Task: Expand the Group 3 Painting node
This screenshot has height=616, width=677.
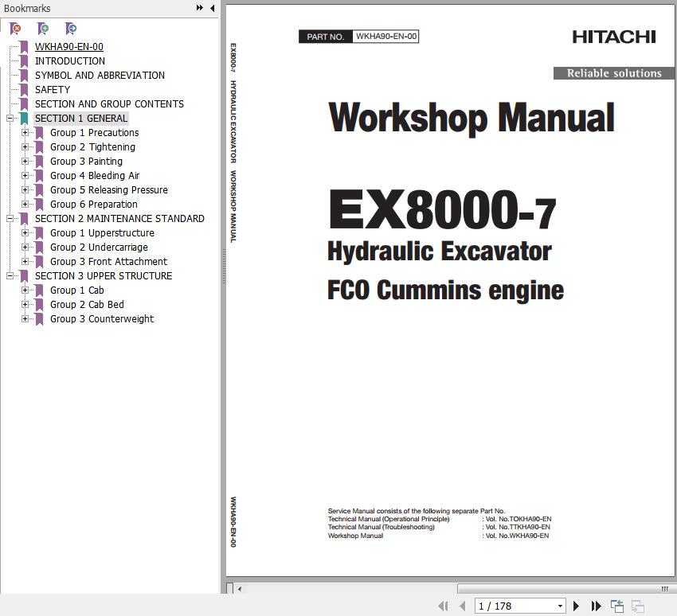Action: click(25, 162)
